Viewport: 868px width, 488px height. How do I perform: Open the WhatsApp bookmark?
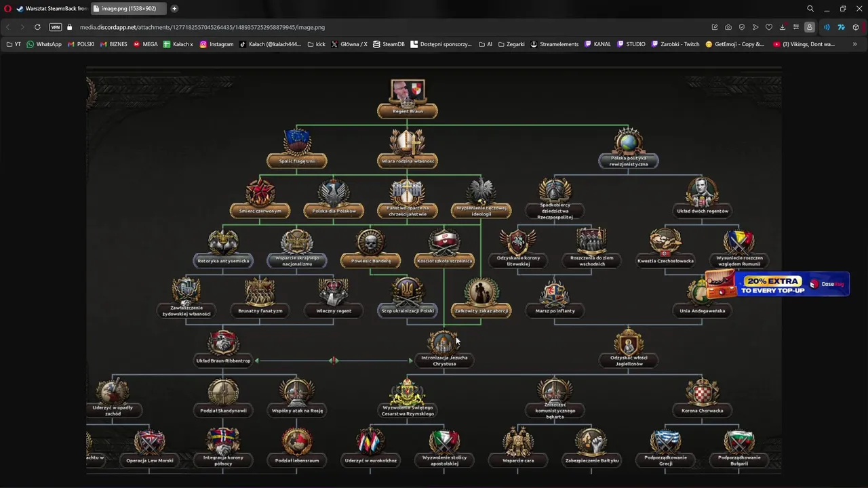(x=44, y=44)
